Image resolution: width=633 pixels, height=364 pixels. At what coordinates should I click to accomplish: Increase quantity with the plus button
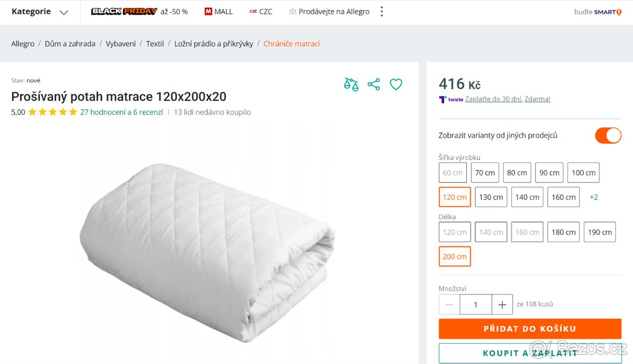(x=502, y=304)
